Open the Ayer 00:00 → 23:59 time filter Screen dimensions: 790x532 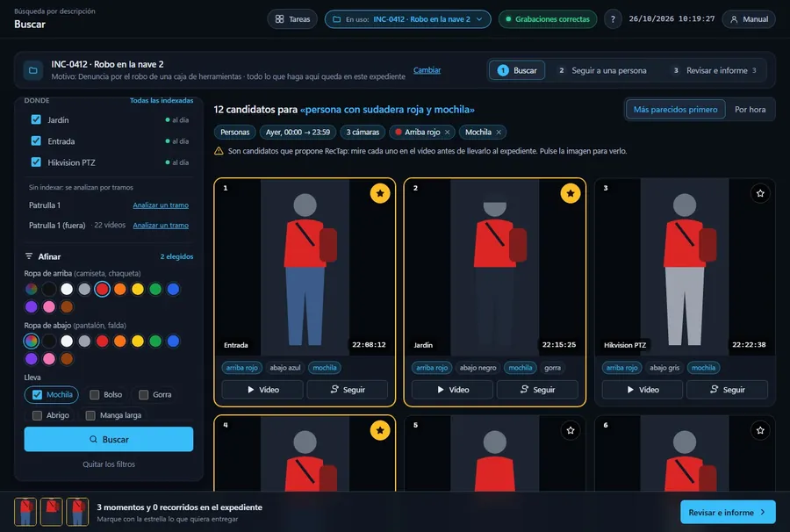tap(298, 132)
